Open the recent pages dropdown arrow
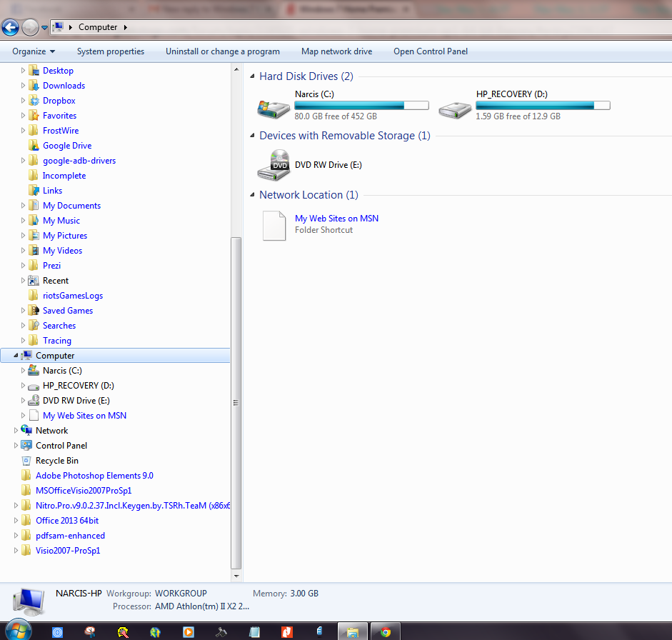The height and width of the screenshot is (640, 672). [x=44, y=28]
